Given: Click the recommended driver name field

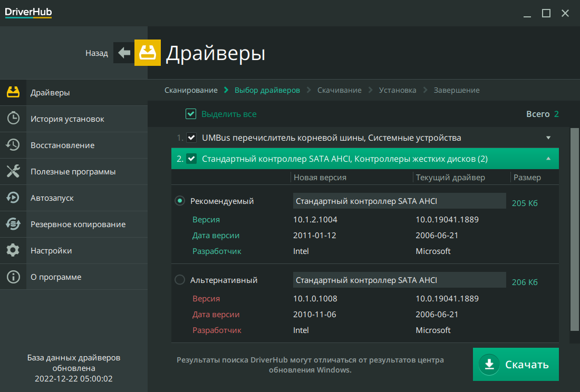Looking at the screenshot, I should [x=399, y=201].
